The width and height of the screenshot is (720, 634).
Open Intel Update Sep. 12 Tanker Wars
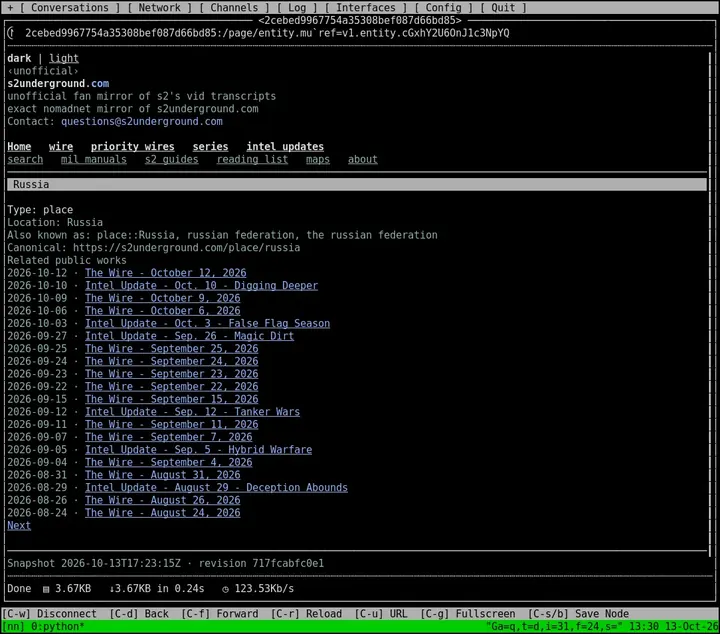[192, 412]
